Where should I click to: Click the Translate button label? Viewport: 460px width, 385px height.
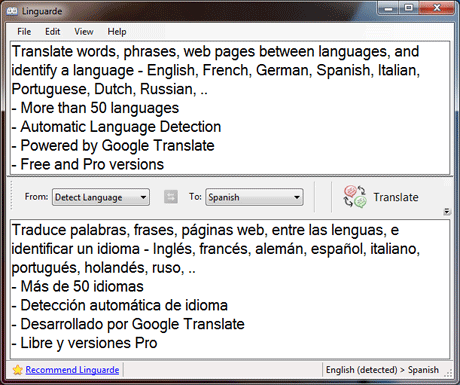click(x=396, y=197)
